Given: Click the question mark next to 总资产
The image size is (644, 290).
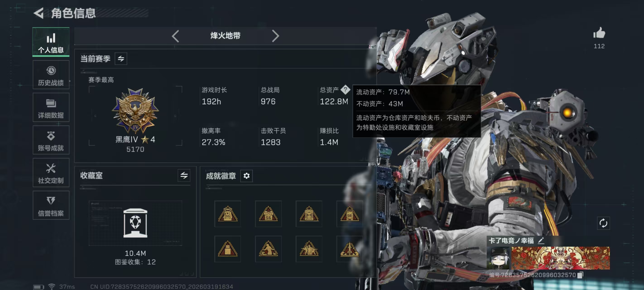Looking at the screenshot, I should tap(345, 89).
